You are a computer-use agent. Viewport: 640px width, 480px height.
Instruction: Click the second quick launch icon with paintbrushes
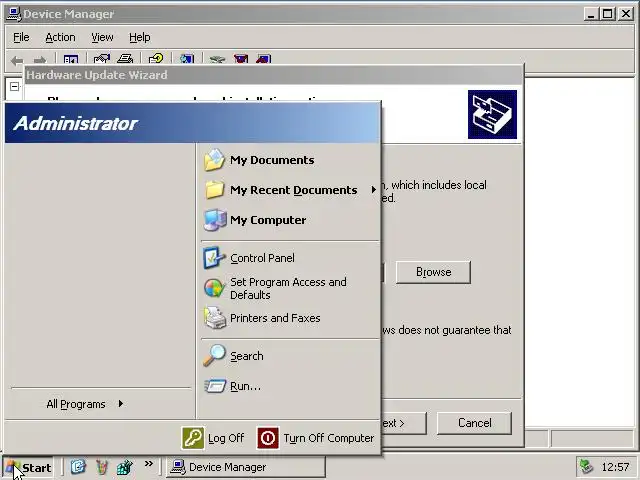coord(102,467)
